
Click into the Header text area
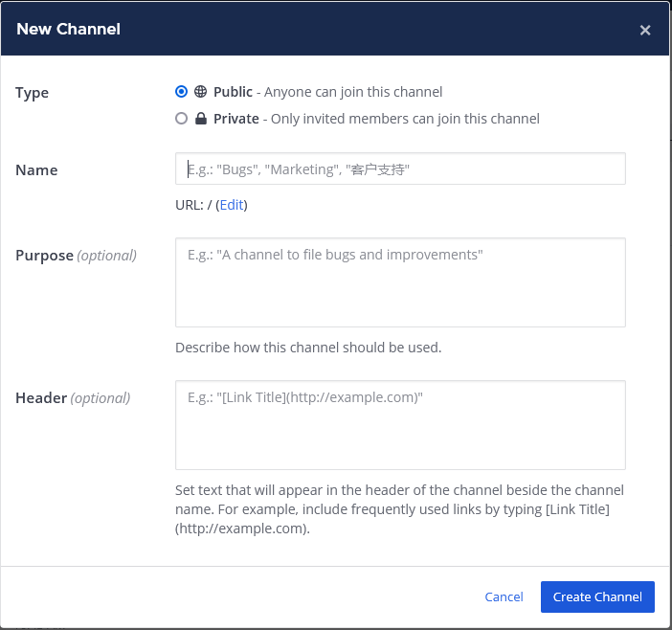pyautogui.click(x=400, y=425)
